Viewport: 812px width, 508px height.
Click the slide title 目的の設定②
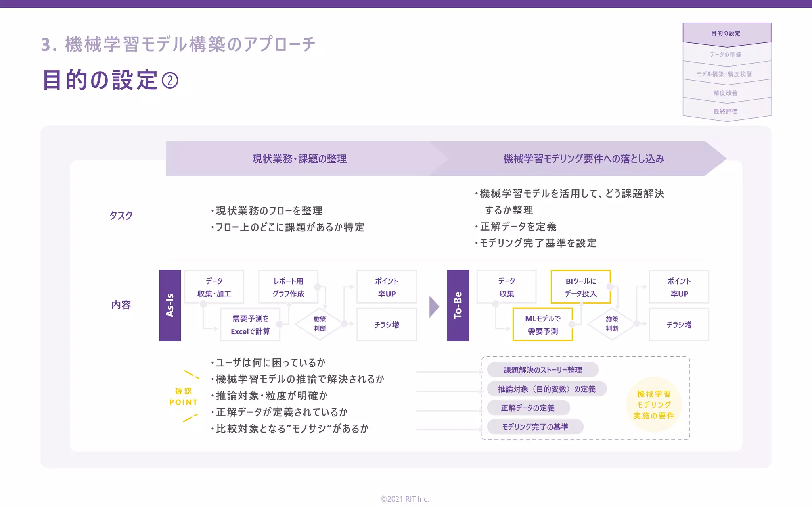(111, 80)
